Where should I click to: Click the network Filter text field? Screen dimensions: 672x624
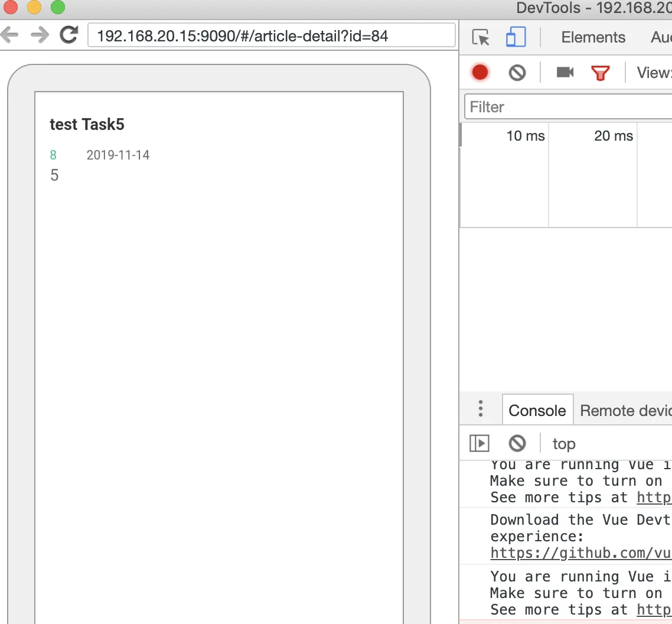click(568, 107)
